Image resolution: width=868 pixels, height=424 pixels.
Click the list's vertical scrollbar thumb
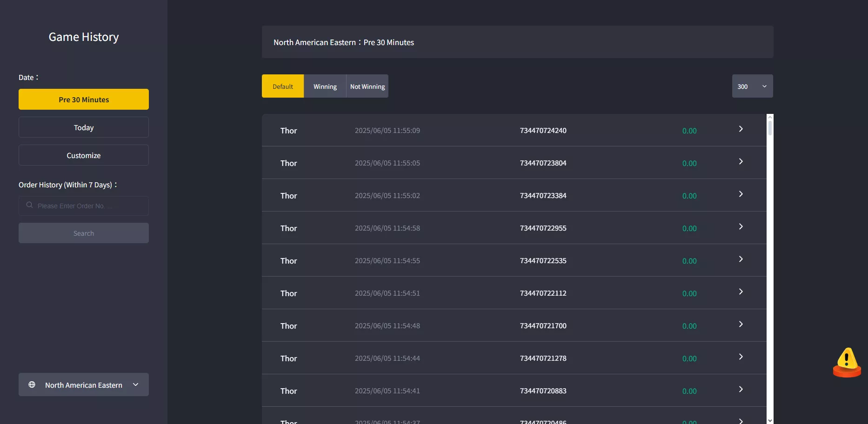click(770, 128)
